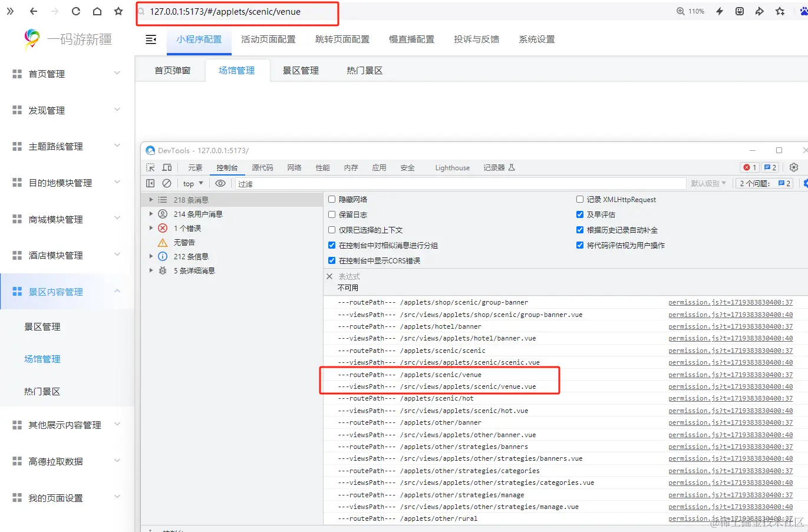
Task: Uncheck 在控制台中显示CORS错误
Action: tap(332, 260)
